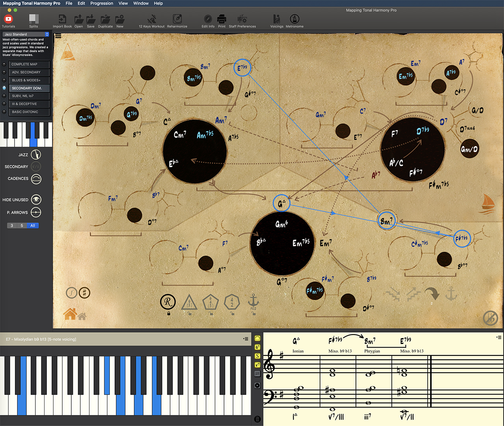The width and height of the screenshot is (504, 426).
Task: Select the BASIC DIATONIC radio button
Action: point(4,112)
